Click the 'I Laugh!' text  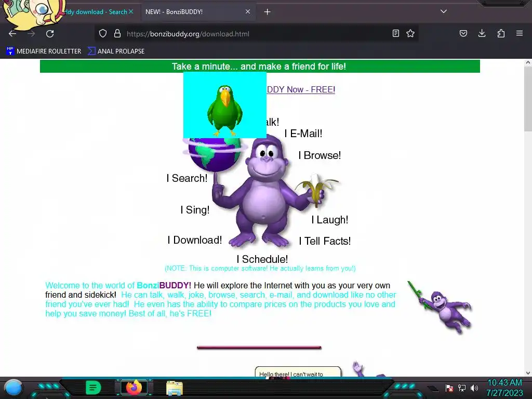(x=330, y=220)
